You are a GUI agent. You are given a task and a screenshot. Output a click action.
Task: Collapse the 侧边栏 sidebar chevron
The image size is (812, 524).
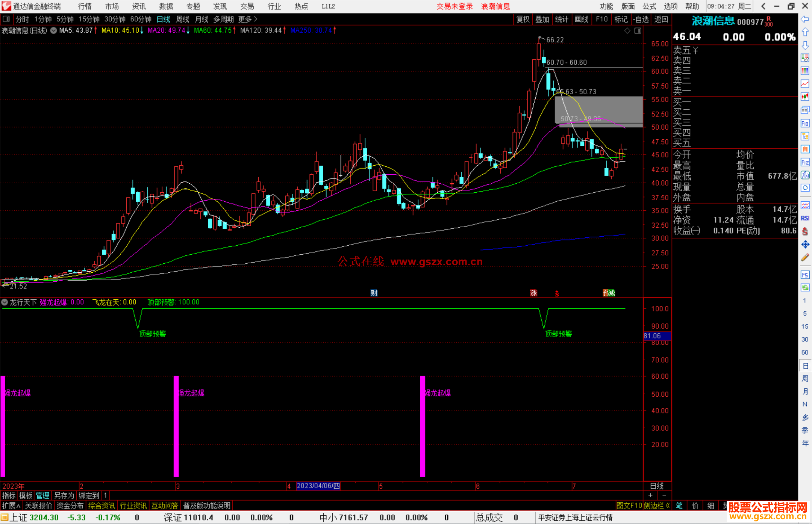668,506
